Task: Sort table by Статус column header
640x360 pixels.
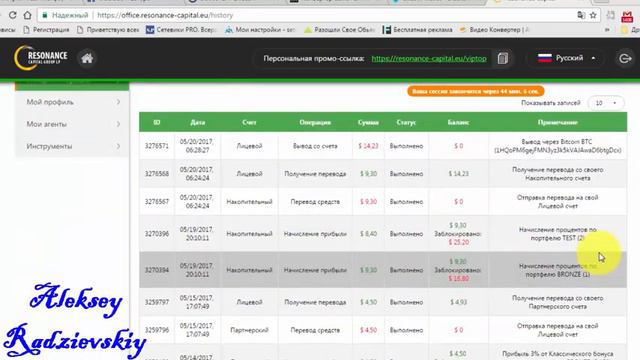Action: click(x=406, y=122)
